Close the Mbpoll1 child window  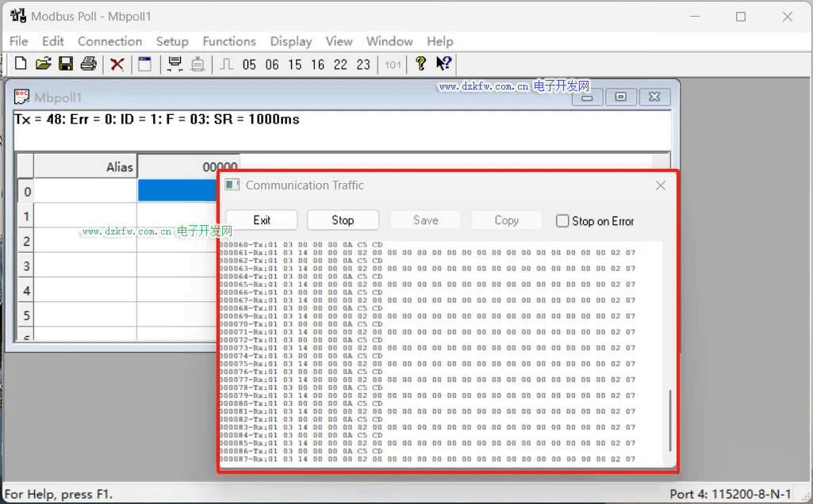(x=654, y=97)
